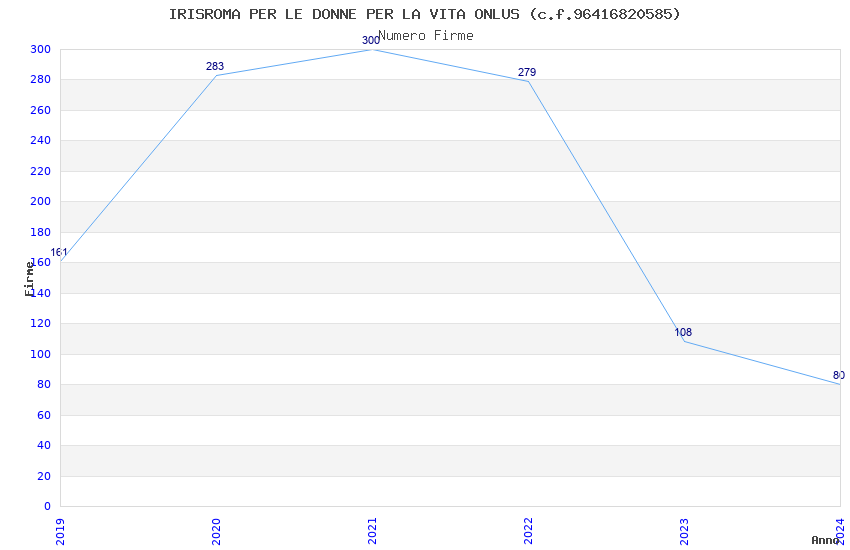Click y-axis tick value 280
The height and width of the screenshot is (550, 850).
point(41,80)
